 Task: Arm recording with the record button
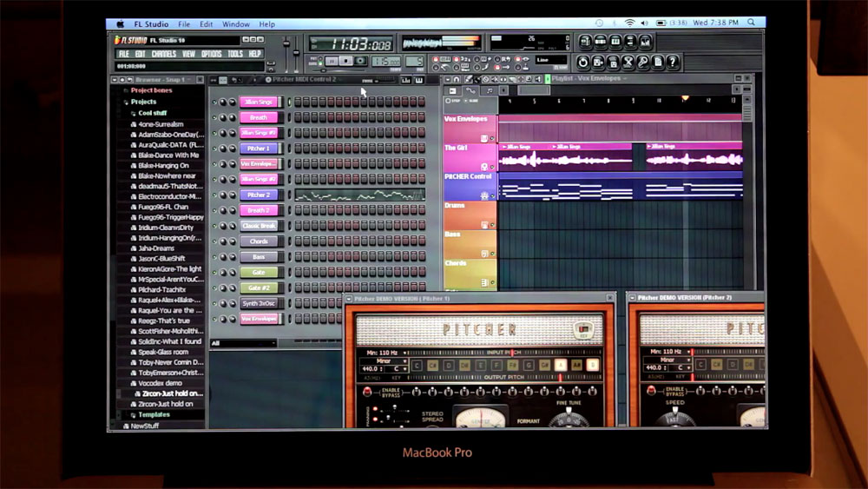(x=360, y=61)
